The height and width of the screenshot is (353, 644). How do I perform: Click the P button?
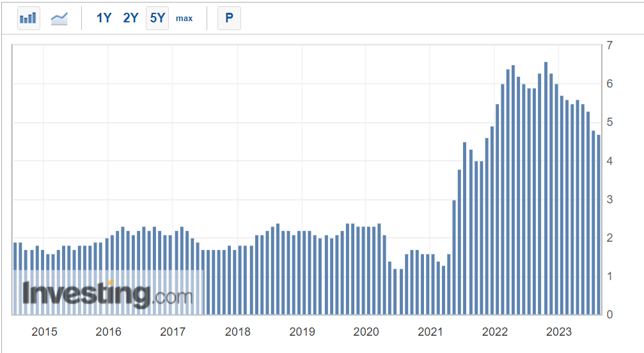[x=229, y=18]
